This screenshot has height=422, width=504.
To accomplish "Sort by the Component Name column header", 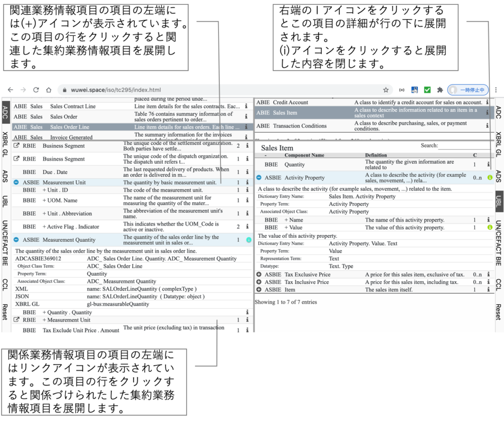I will [x=304, y=155].
